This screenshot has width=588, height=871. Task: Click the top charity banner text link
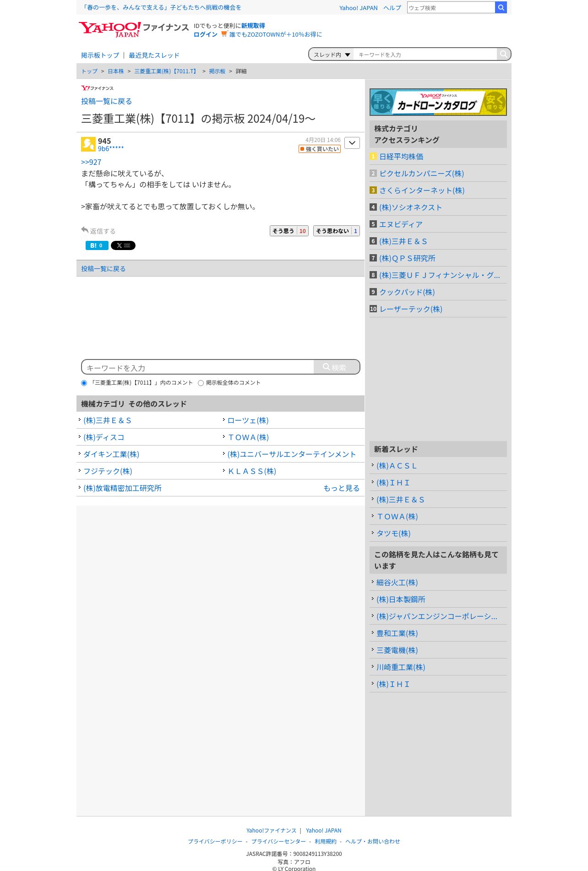tap(161, 7)
